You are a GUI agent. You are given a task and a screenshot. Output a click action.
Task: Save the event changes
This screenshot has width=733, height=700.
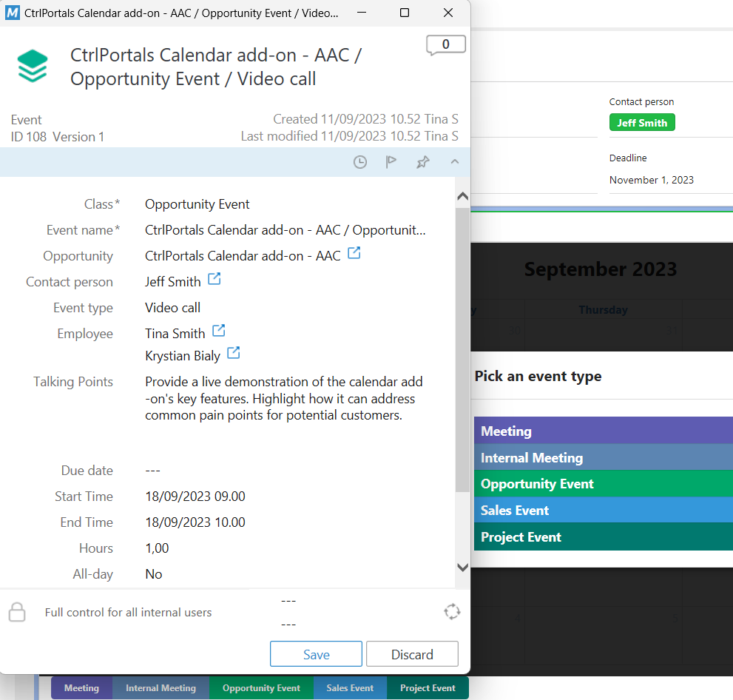tap(316, 653)
